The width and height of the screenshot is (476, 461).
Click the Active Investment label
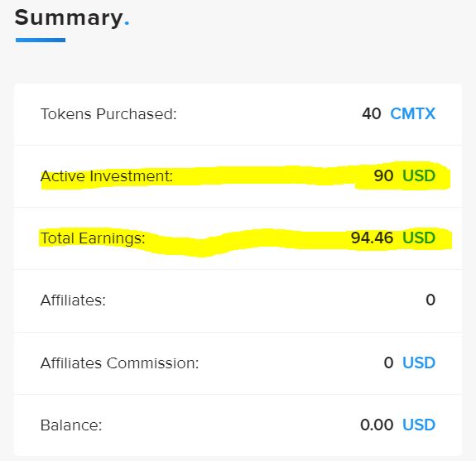(107, 176)
